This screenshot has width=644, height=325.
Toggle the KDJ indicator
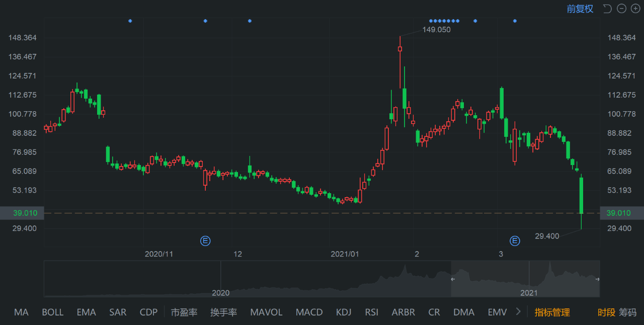(344, 312)
